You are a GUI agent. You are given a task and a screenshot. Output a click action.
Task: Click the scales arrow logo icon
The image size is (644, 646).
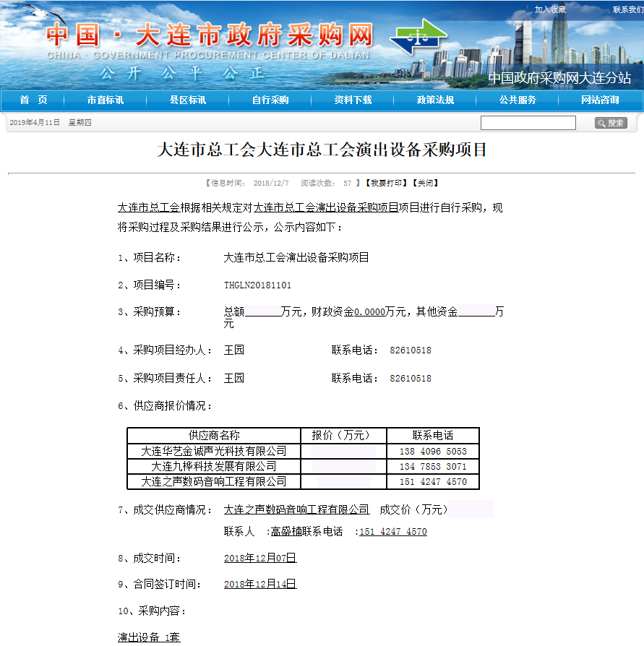pos(418,37)
